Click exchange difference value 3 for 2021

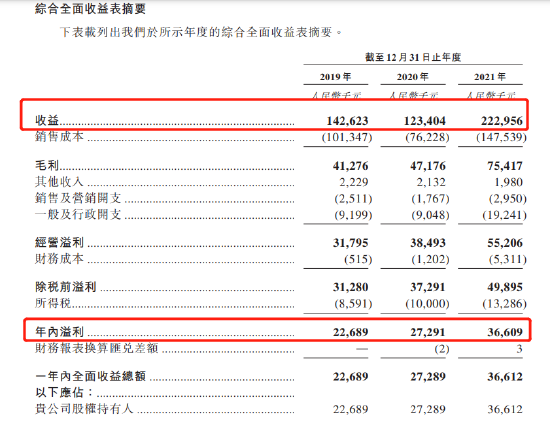coord(519,349)
